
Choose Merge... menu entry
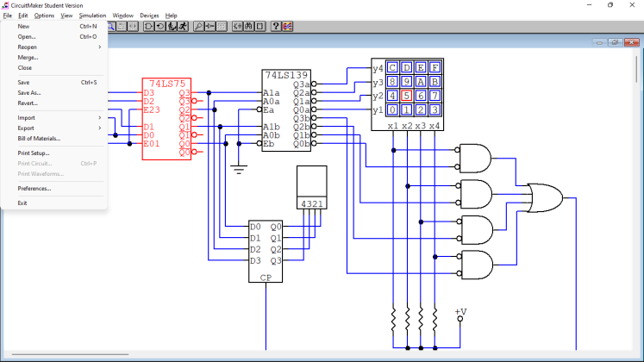click(53, 58)
